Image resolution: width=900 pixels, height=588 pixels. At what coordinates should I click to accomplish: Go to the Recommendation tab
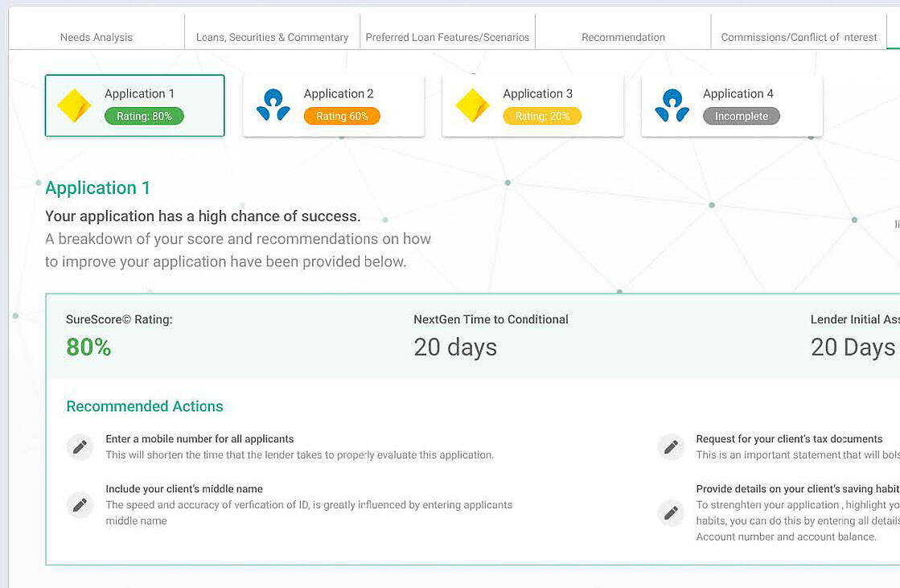(623, 37)
